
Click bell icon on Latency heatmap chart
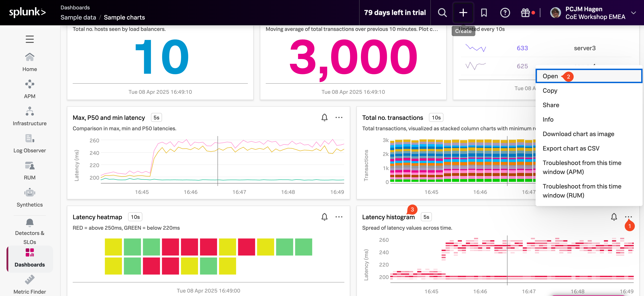[x=324, y=217]
